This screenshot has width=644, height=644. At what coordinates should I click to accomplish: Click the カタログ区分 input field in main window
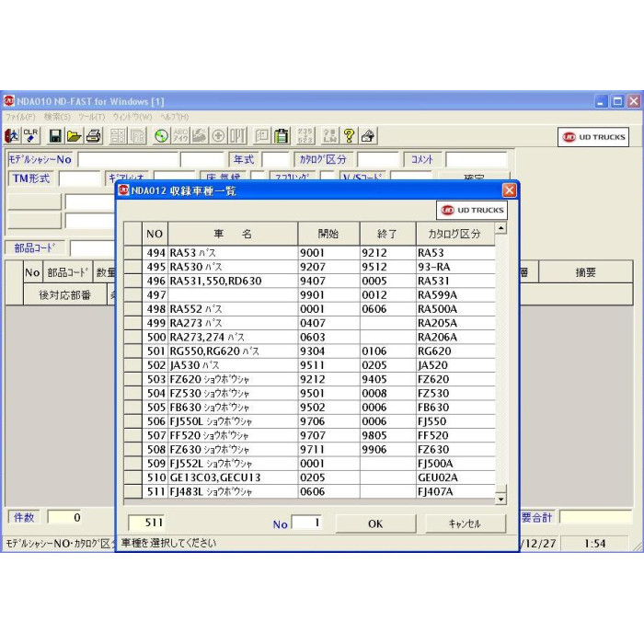click(378, 159)
